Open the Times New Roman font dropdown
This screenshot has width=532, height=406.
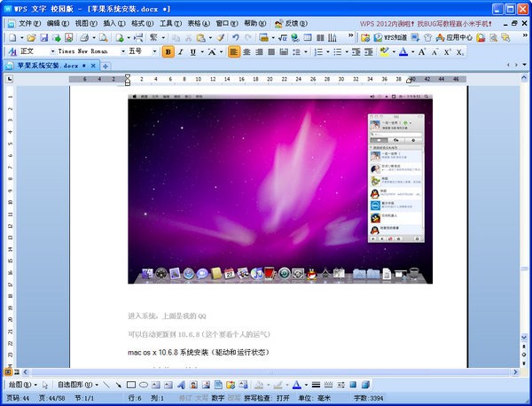(123, 51)
